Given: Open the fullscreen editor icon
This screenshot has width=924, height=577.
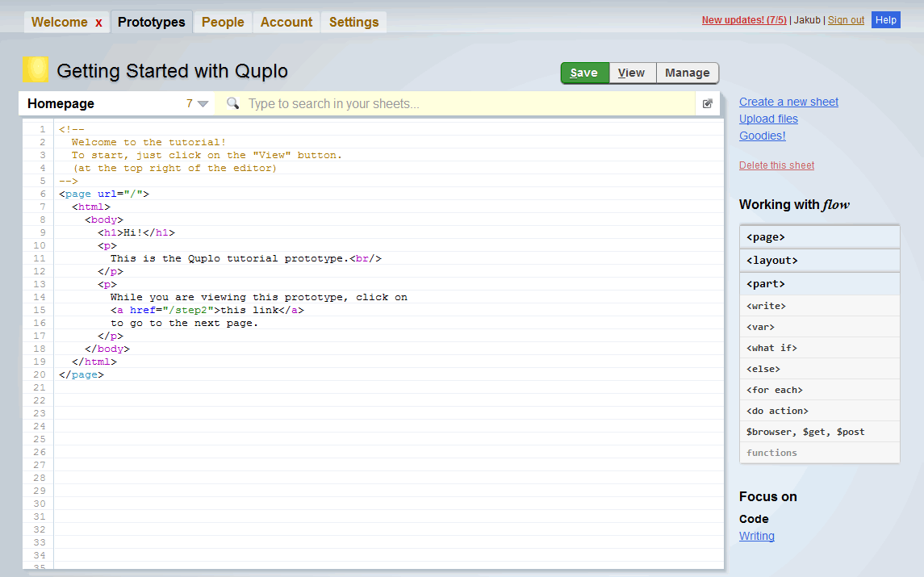Looking at the screenshot, I should [708, 104].
